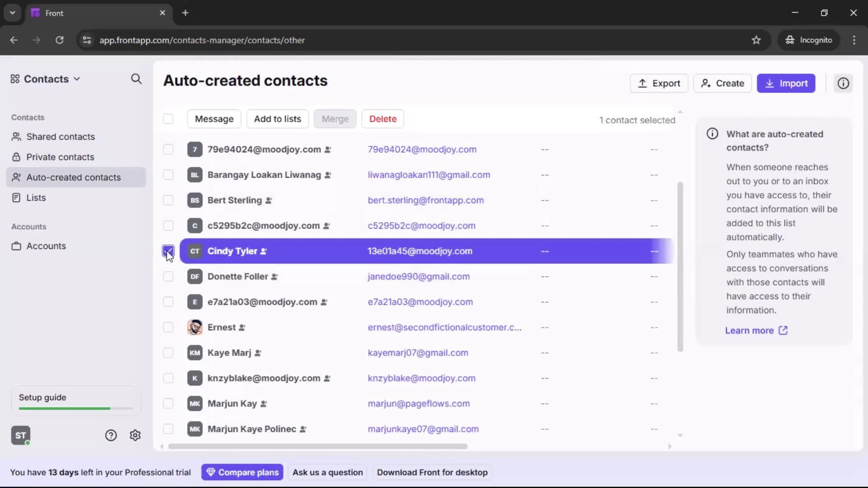Open help using the question mark icon

111,435
